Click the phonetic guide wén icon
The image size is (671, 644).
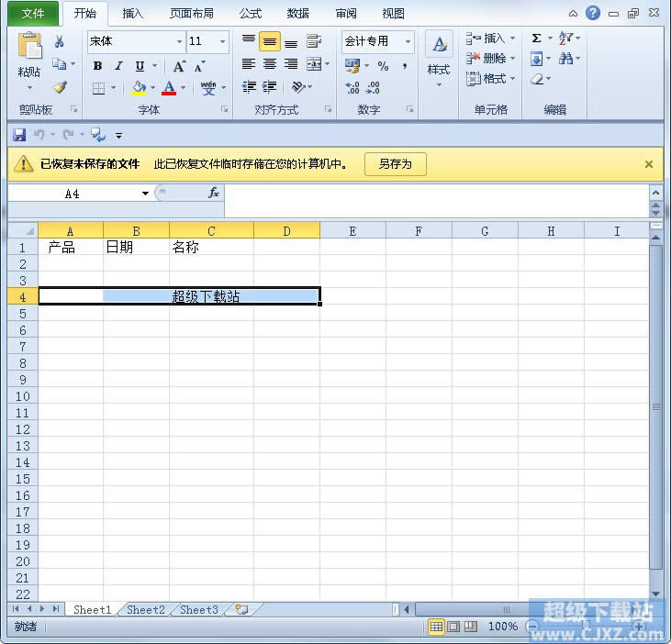click(208, 88)
